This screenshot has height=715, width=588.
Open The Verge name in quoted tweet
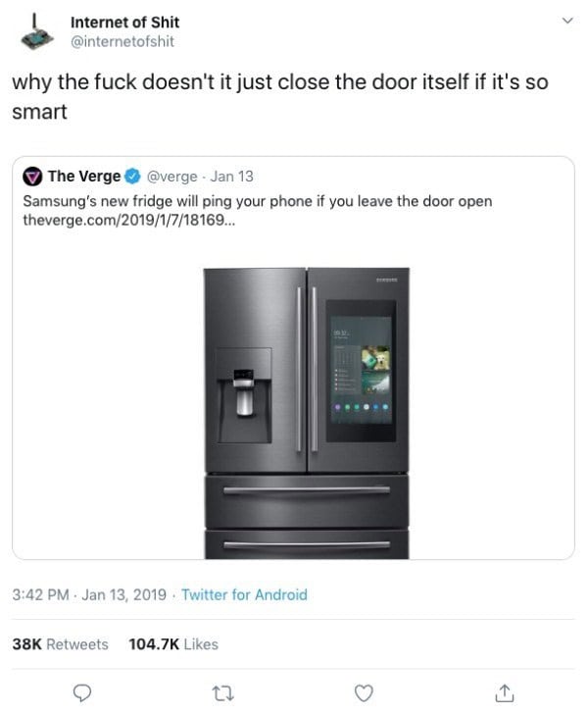[x=84, y=176]
